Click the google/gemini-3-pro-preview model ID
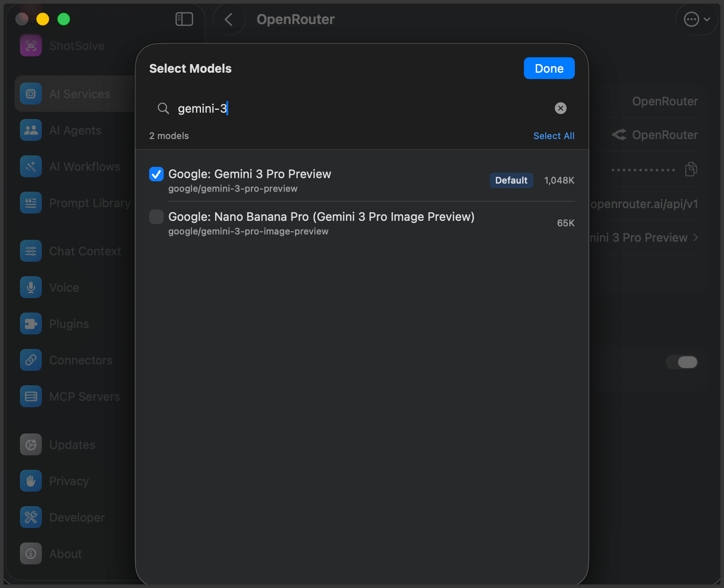Screen dimensions: 724x588 coord(233,189)
